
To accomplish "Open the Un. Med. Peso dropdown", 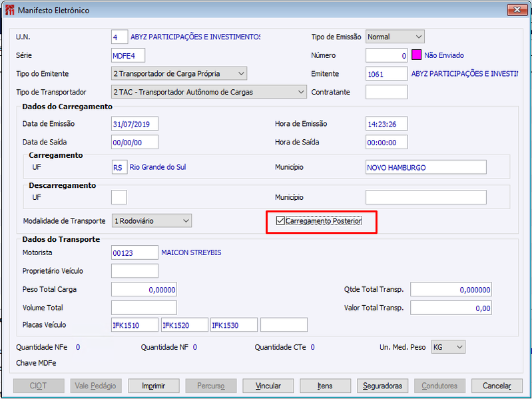I will [x=448, y=347].
